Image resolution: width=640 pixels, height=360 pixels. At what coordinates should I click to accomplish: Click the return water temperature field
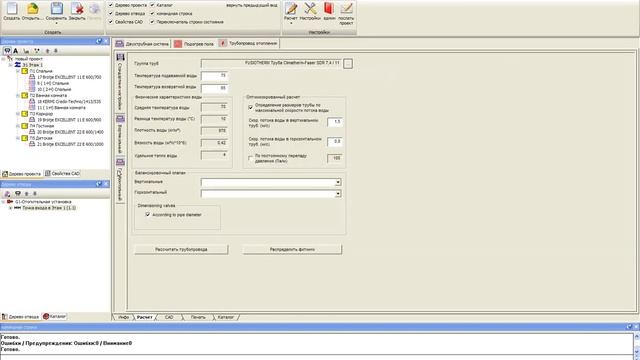pos(214,88)
